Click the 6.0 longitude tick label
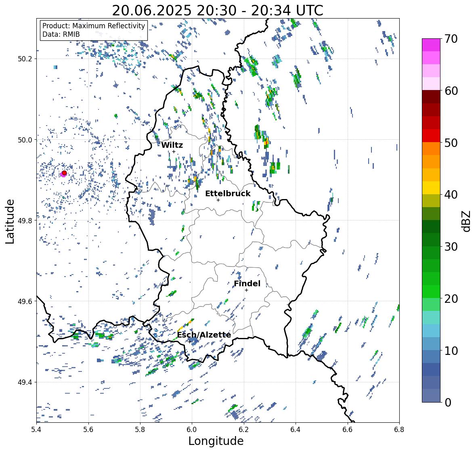Viewport: 476px width, 451px height. point(192,430)
